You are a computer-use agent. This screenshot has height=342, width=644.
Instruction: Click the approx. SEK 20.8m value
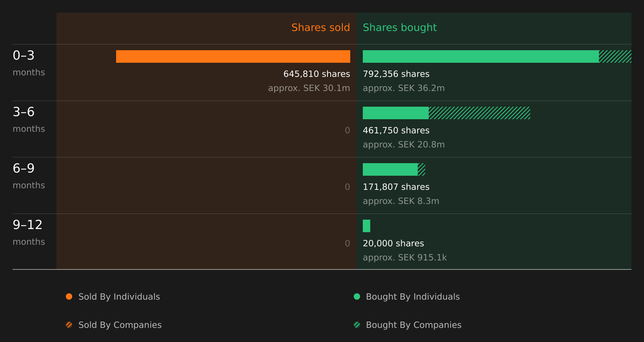pyautogui.click(x=404, y=145)
